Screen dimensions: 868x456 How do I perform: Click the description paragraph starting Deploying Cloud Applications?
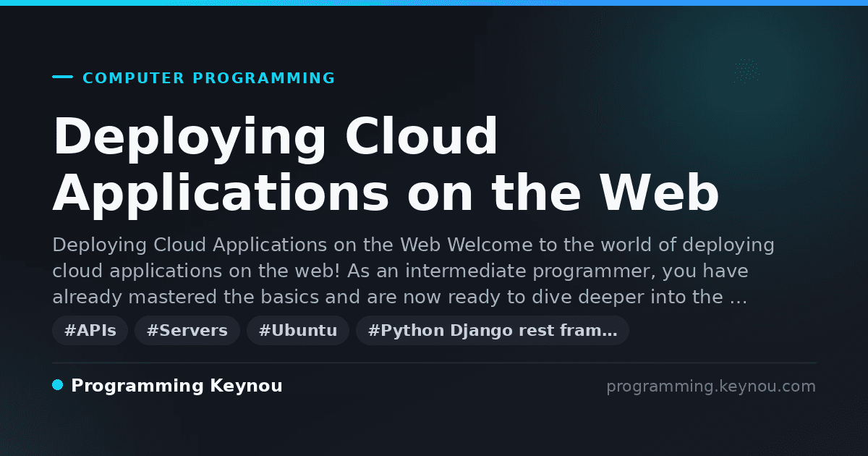coord(413,271)
